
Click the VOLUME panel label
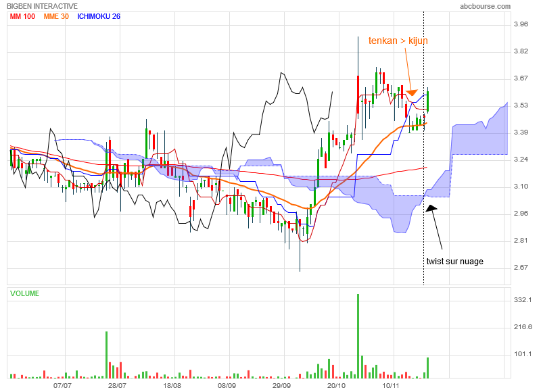click(24, 293)
